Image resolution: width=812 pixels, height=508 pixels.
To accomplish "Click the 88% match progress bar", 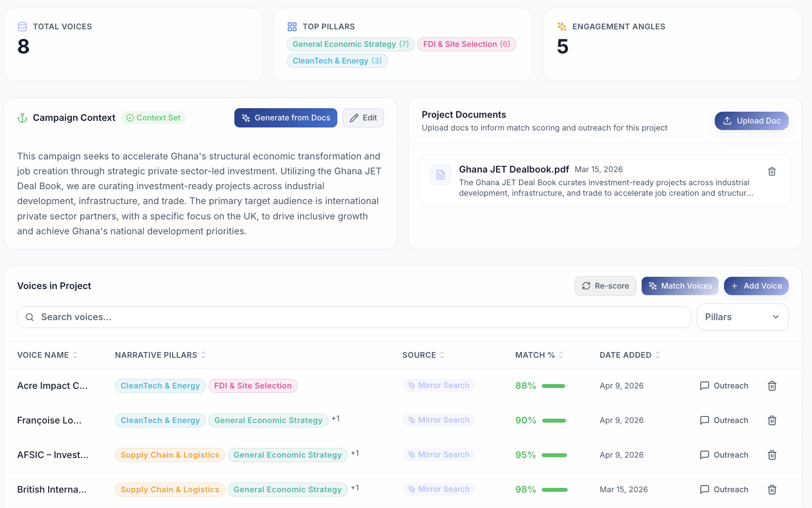I will click(554, 386).
